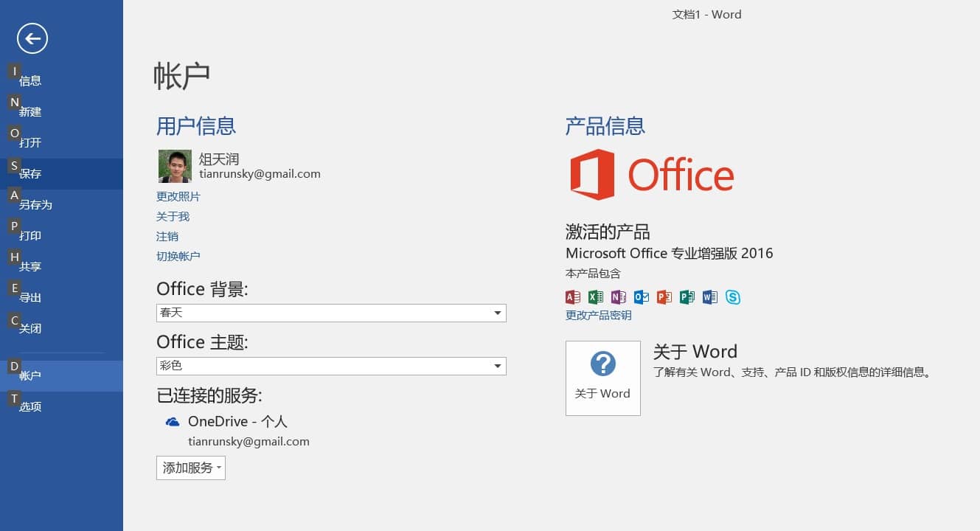
Task: Click the Word app icon in product list
Action: tap(709, 296)
